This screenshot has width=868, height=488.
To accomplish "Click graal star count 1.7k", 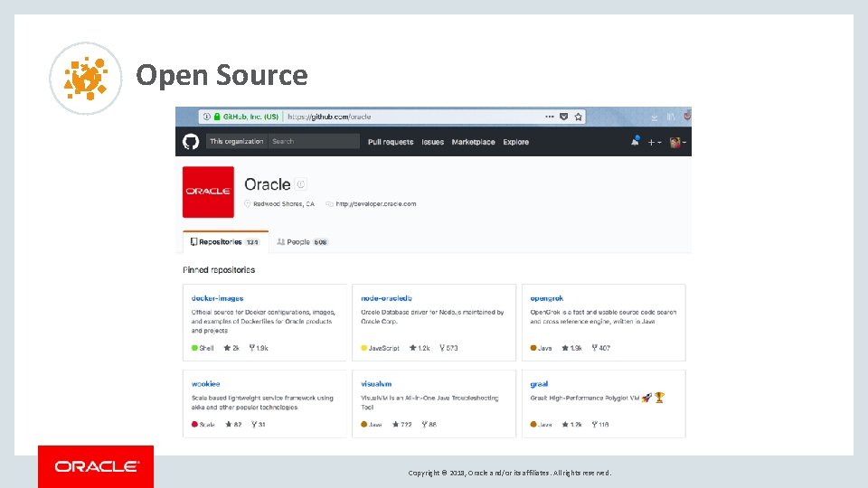I will click(571, 425).
